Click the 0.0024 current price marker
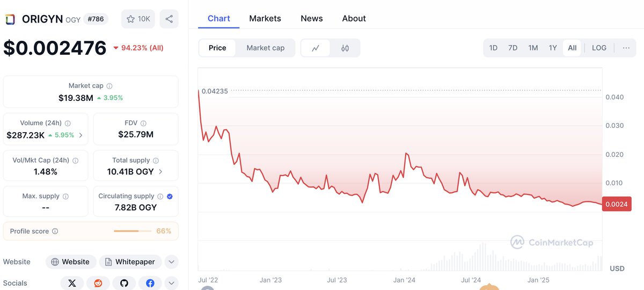 tap(616, 204)
